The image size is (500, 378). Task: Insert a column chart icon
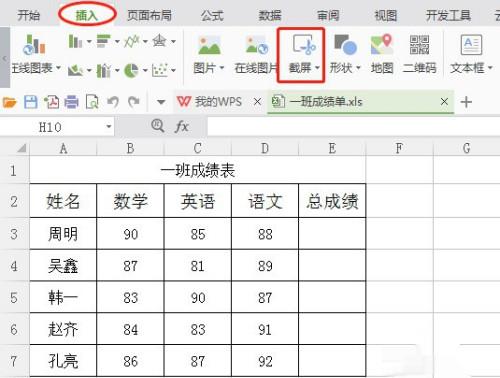click(75, 41)
